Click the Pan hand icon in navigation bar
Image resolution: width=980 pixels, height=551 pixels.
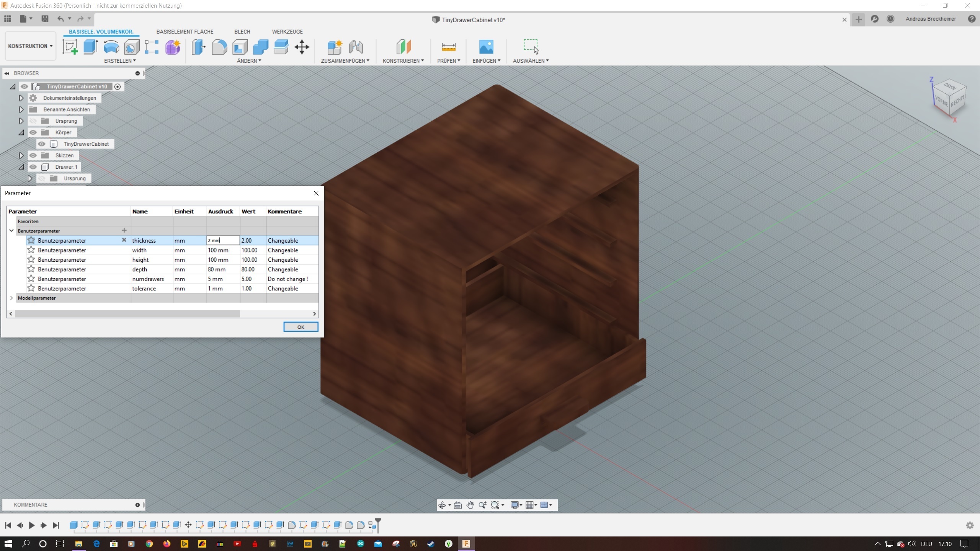[x=470, y=505]
